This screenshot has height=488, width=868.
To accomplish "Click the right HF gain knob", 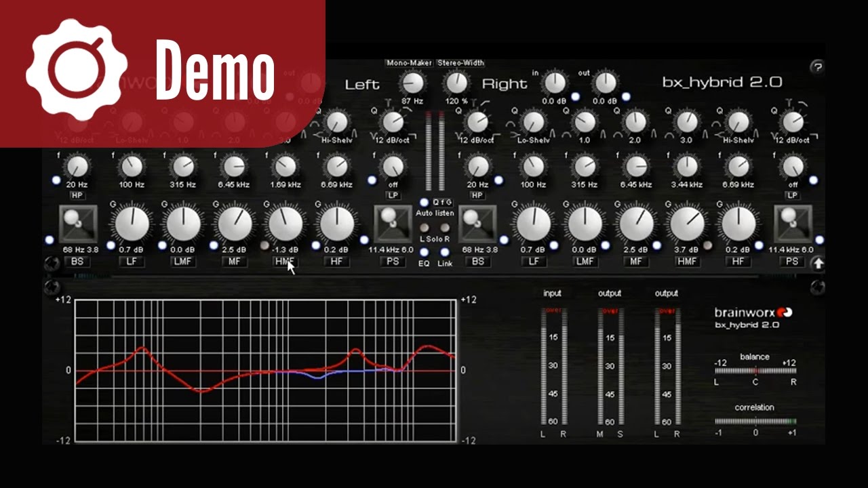I will (738, 224).
